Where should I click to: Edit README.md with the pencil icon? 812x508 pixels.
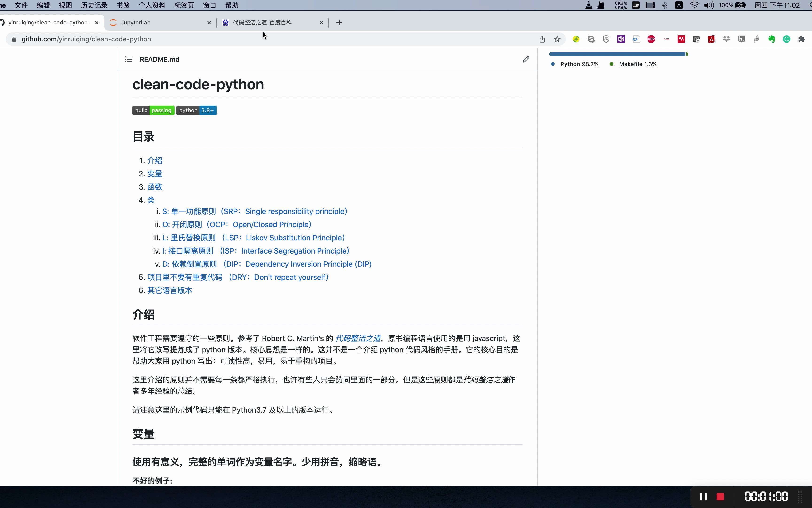pos(526,60)
